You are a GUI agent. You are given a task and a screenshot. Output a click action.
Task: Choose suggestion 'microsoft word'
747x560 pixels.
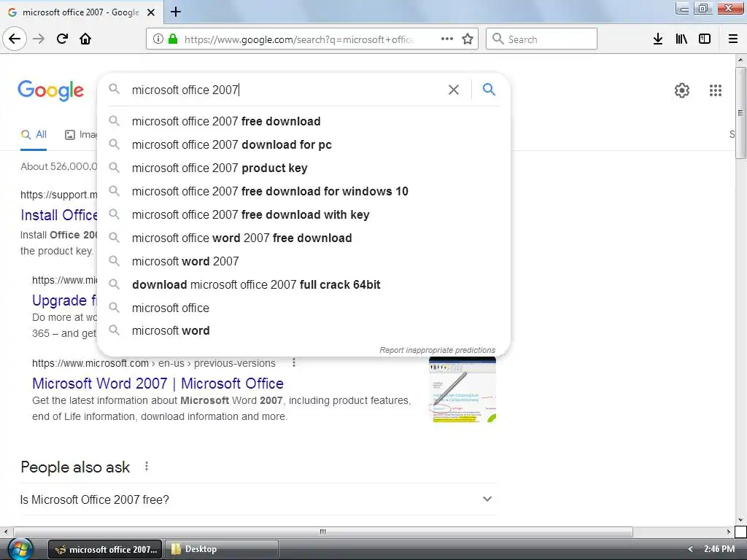click(303, 330)
